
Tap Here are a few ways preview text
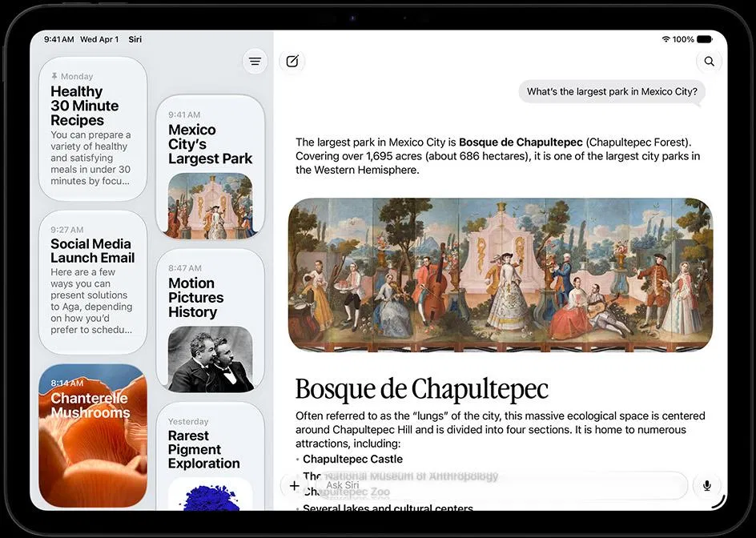[91, 301]
